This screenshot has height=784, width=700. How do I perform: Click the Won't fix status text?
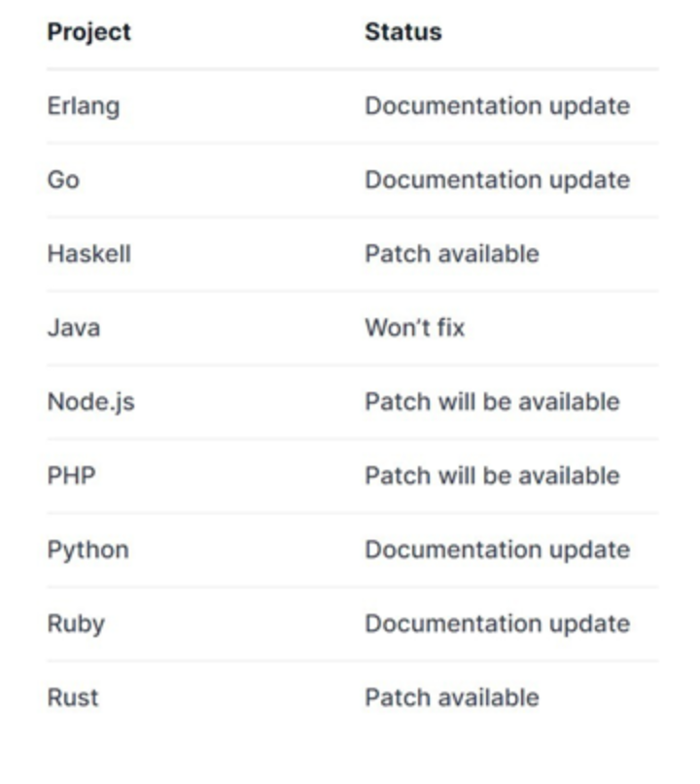[x=415, y=328]
